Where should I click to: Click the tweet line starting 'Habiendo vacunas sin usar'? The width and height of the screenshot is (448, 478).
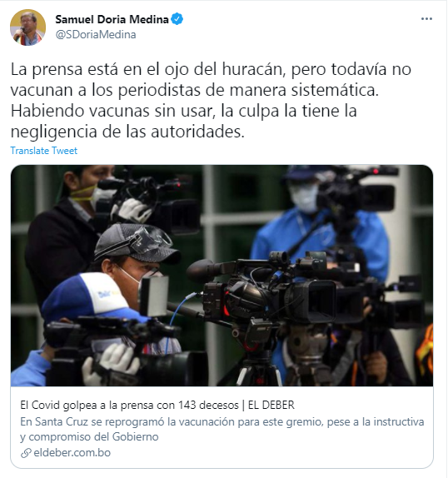[184, 111]
